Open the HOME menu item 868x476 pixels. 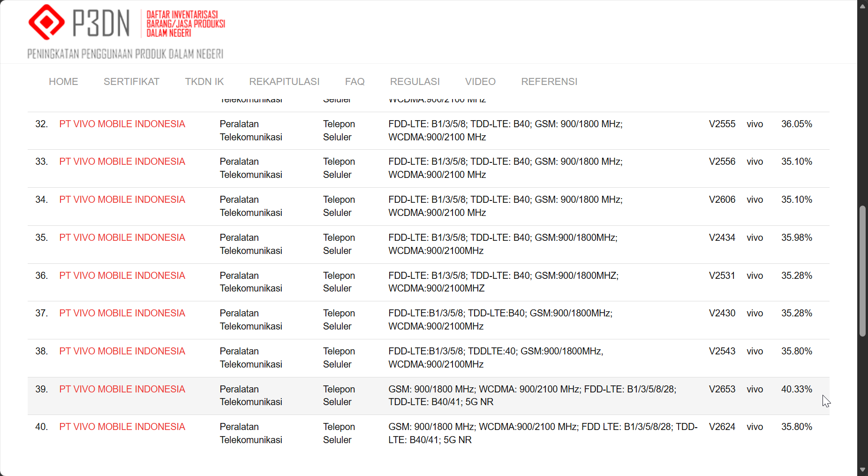63,82
